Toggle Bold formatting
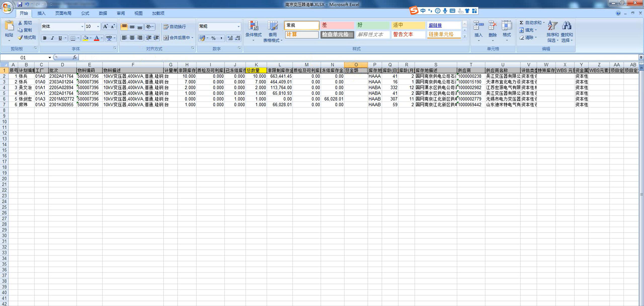Screen dimensions: 644x306 click(x=45, y=38)
